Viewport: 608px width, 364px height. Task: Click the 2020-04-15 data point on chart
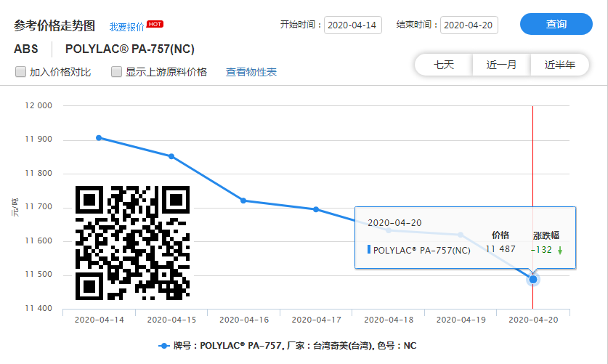point(171,156)
